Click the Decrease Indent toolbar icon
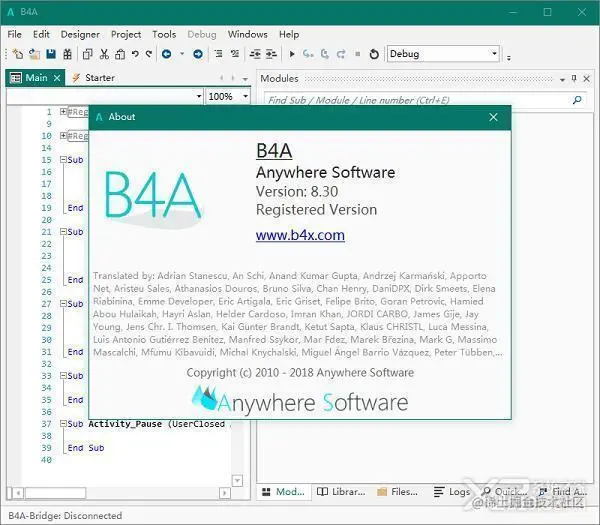The width and height of the screenshot is (600, 525). [x=255, y=54]
